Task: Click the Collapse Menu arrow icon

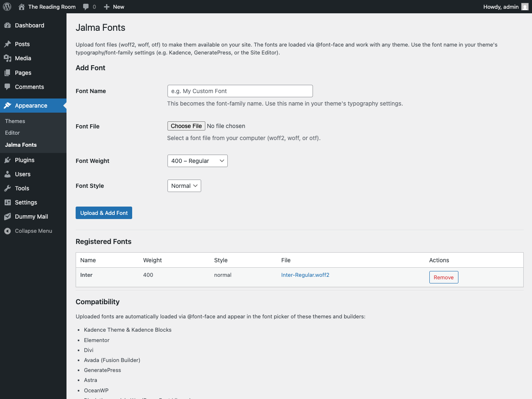Action: [7, 231]
